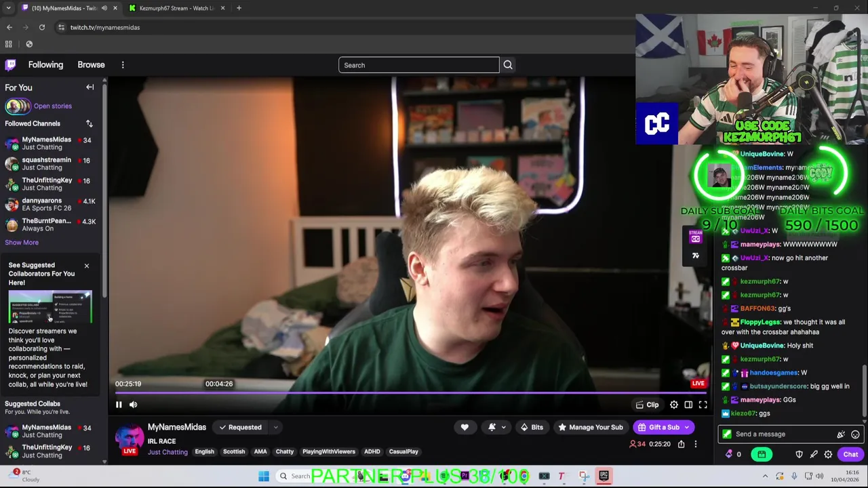Mute the MyNamesMidas tab audio icon

coord(104,8)
